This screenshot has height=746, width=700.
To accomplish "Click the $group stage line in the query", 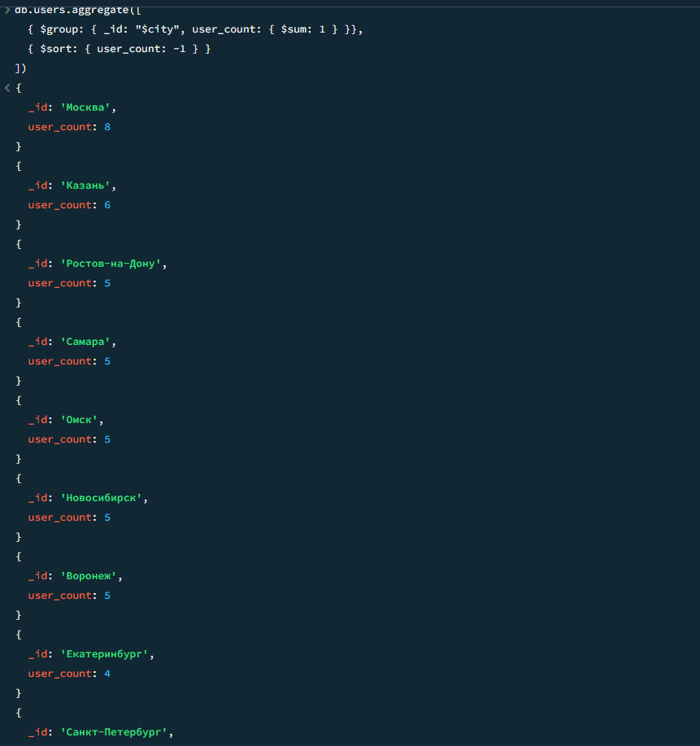I will tap(195, 29).
